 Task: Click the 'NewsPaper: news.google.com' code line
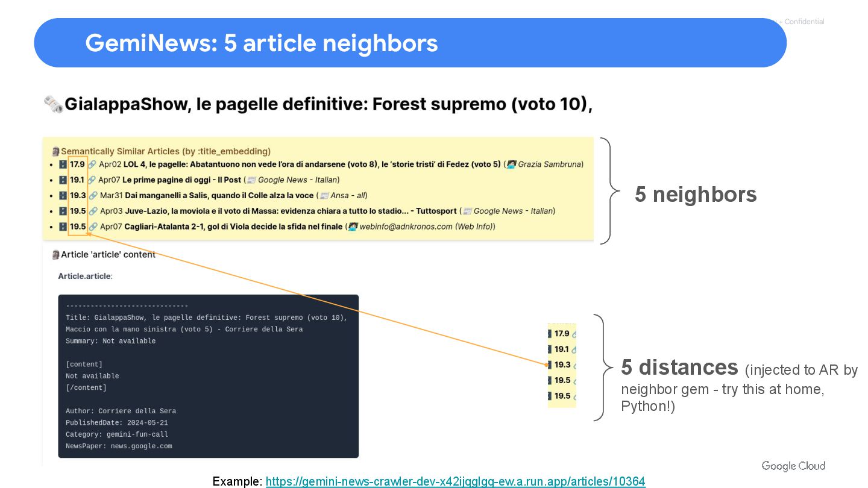[x=119, y=446]
